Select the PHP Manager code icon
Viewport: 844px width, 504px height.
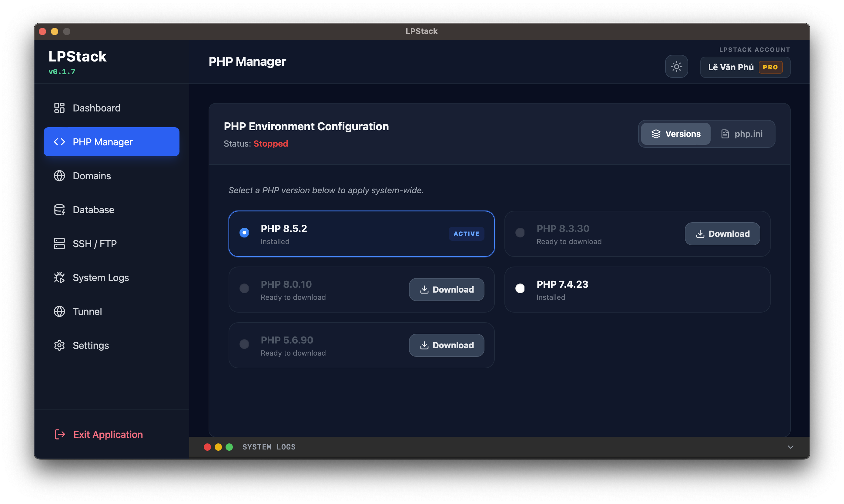pos(59,142)
